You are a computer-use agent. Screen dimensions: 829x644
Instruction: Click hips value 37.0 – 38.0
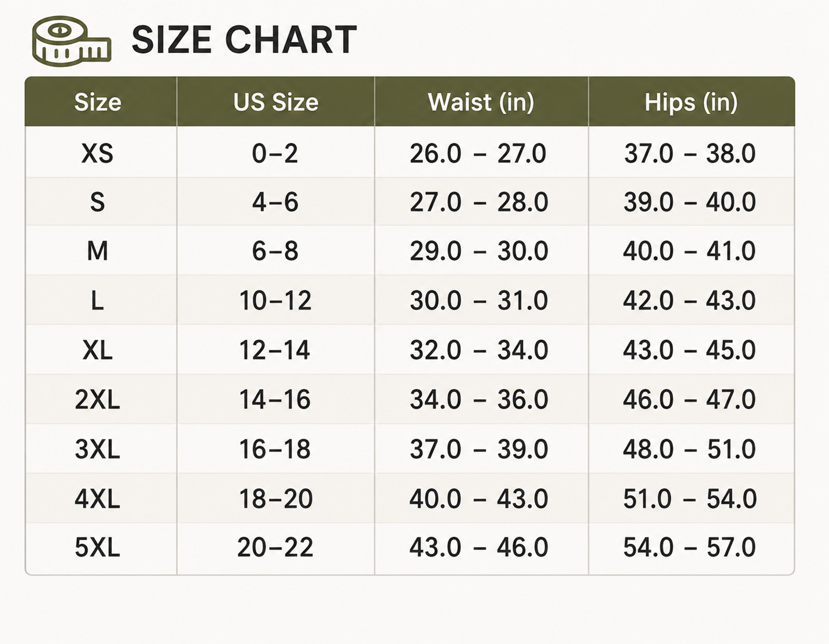tap(690, 153)
